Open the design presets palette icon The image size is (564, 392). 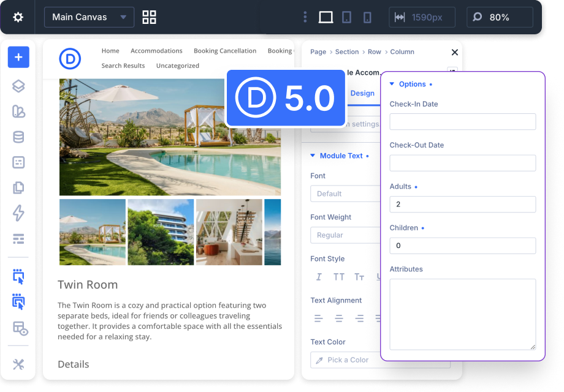[18, 111]
